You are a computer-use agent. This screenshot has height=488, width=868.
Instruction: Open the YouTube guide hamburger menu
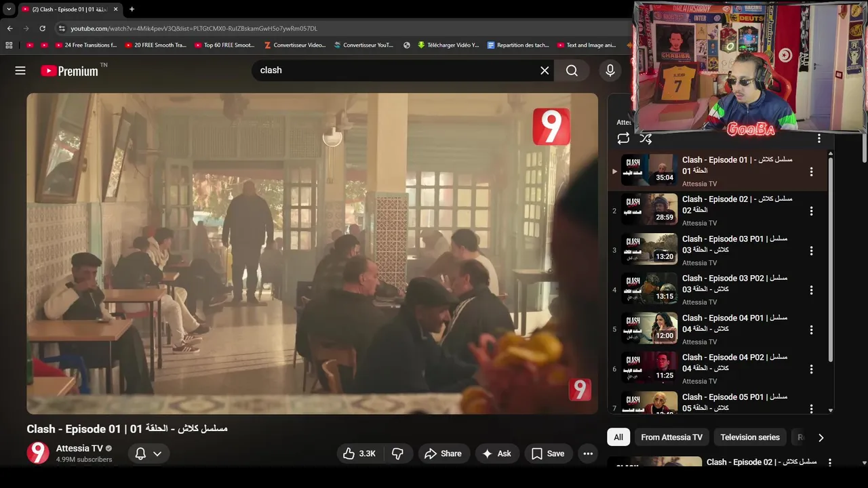(20, 70)
